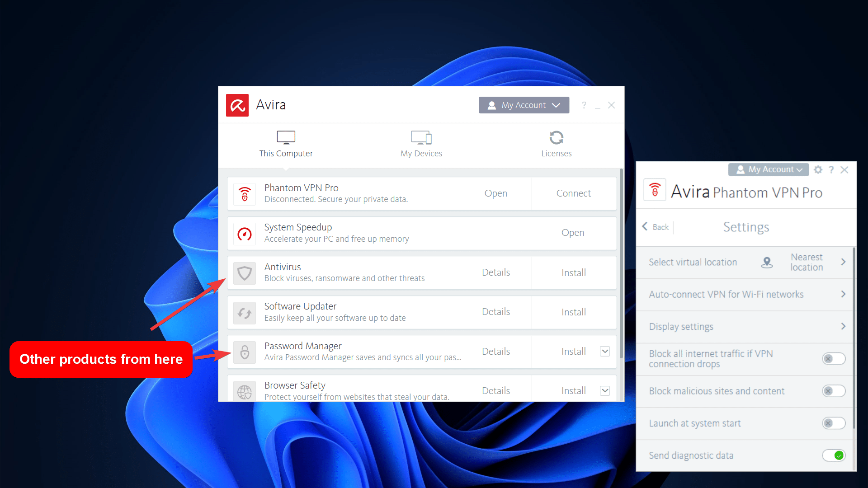Install Password Manager
Image resolution: width=868 pixels, height=488 pixels.
pos(574,352)
